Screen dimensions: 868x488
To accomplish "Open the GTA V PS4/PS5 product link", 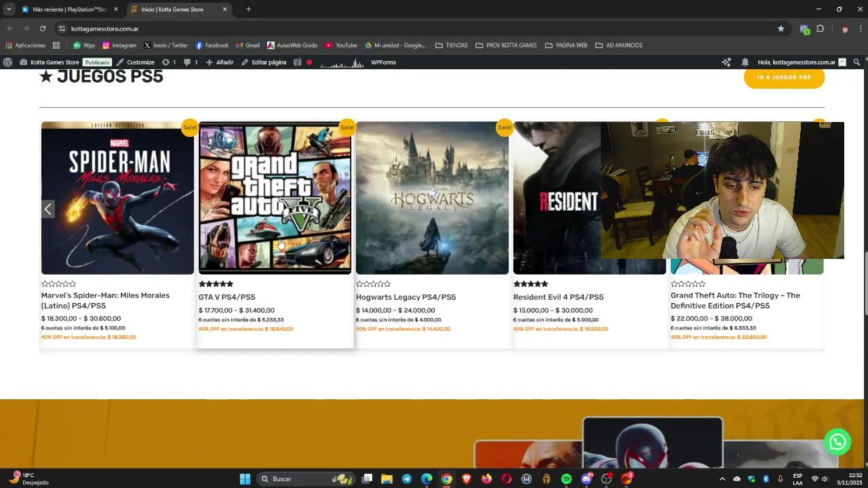I will coord(227,297).
